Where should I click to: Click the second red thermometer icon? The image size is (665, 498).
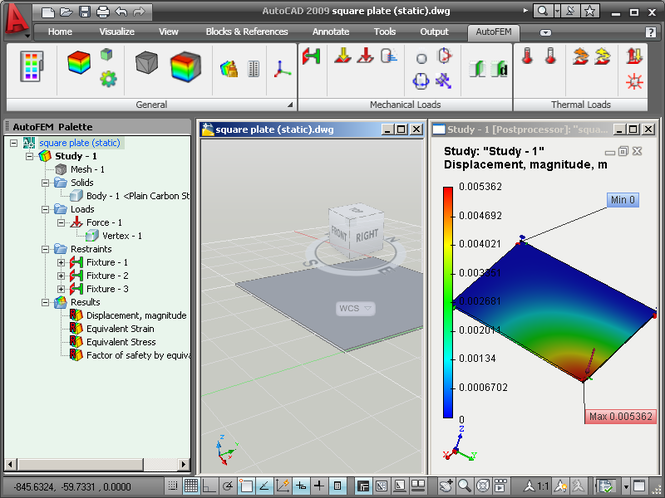550,56
